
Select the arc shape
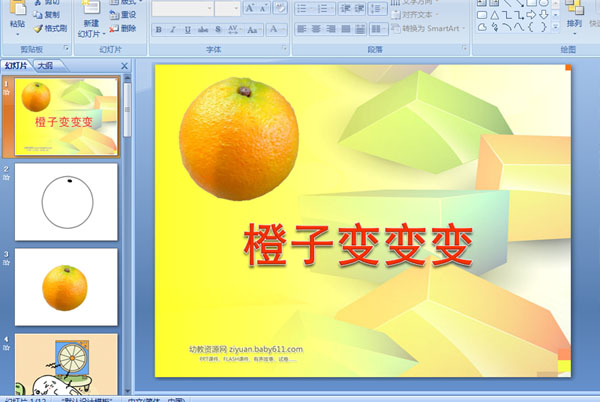tap(506, 27)
